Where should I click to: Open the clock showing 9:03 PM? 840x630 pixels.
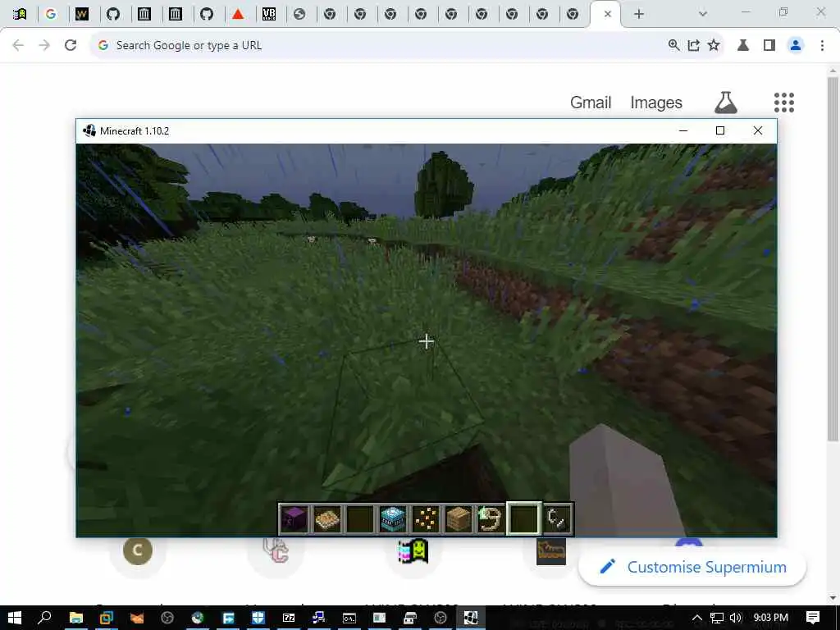(x=771, y=618)
